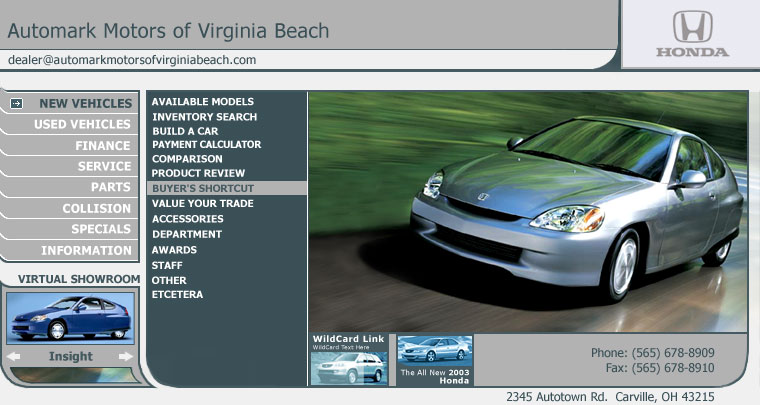Click the Fax: (565) 678-8910 text
Viewport: 760px width, 405px height.
pyautogui.click(x=660, y=368)
